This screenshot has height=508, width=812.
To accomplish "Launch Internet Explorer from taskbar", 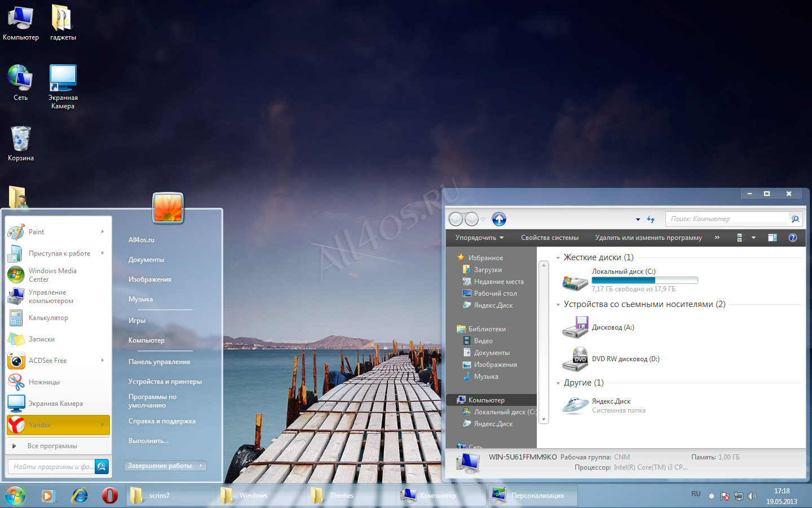I will (x=80, y=496).
